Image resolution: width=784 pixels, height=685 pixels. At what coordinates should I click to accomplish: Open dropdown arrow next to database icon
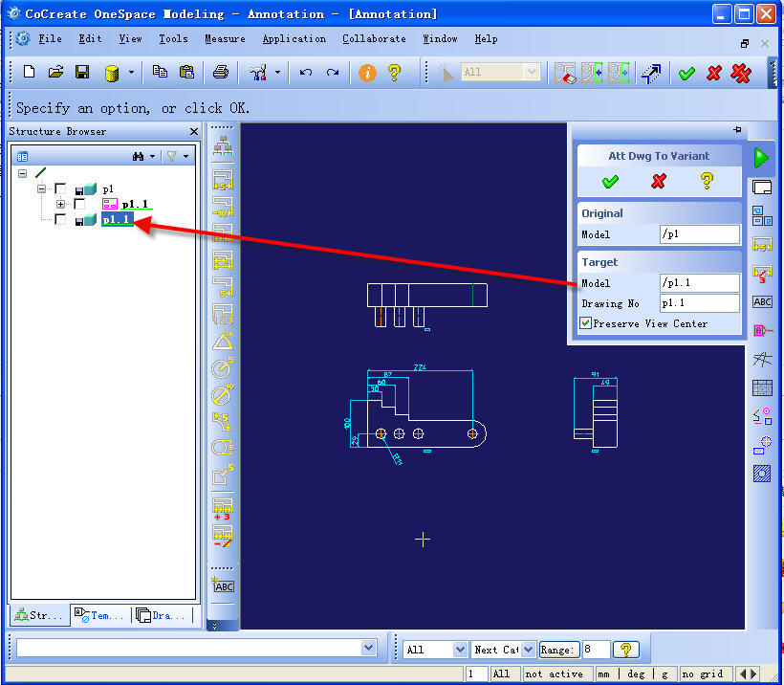131,73
